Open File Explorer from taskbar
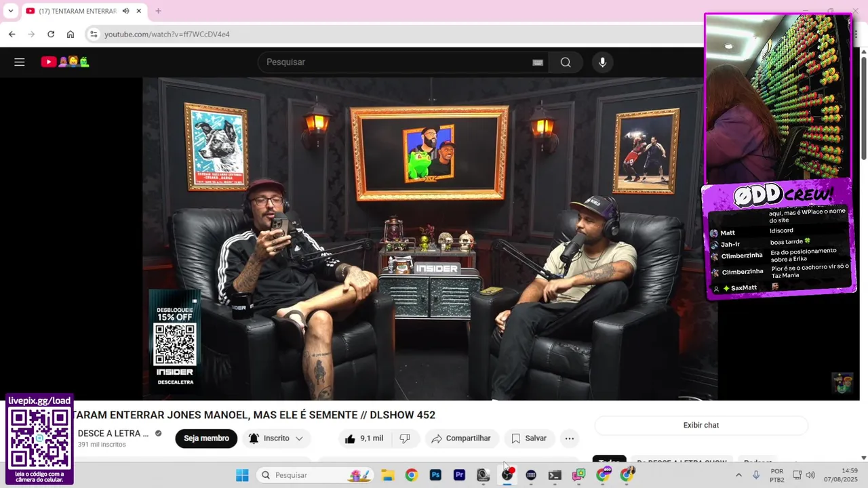The height and width of the screenshot is (488, 868). 388,475
